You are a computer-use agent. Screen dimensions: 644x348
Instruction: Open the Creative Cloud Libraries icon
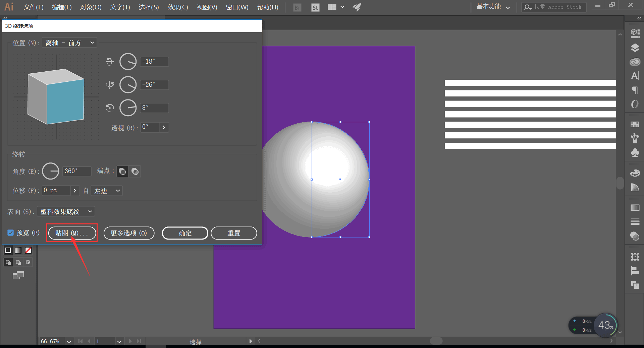[635, 62]
